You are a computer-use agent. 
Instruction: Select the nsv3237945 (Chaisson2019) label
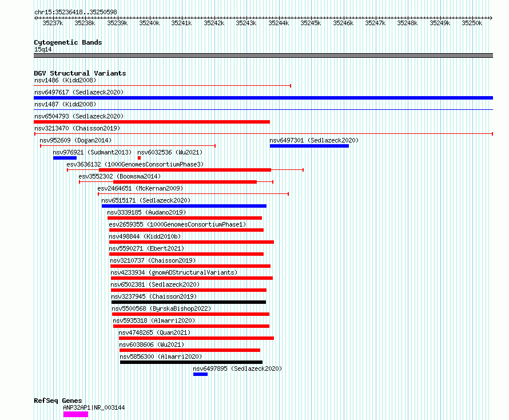(154, 296)
